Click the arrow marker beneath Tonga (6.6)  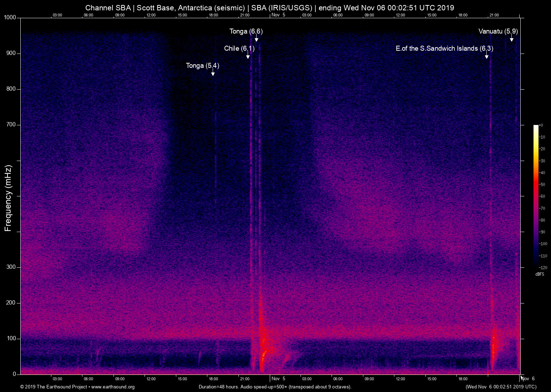pos(256,39)
